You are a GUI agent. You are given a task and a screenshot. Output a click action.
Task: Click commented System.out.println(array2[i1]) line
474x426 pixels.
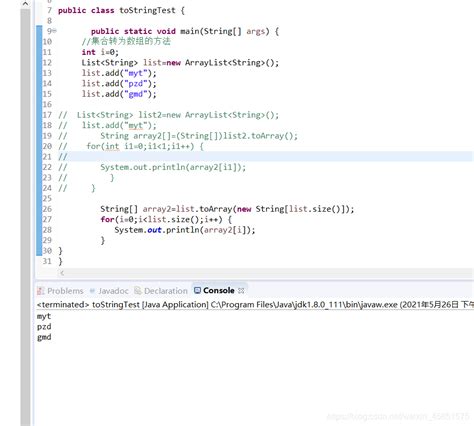pos(152,167)
